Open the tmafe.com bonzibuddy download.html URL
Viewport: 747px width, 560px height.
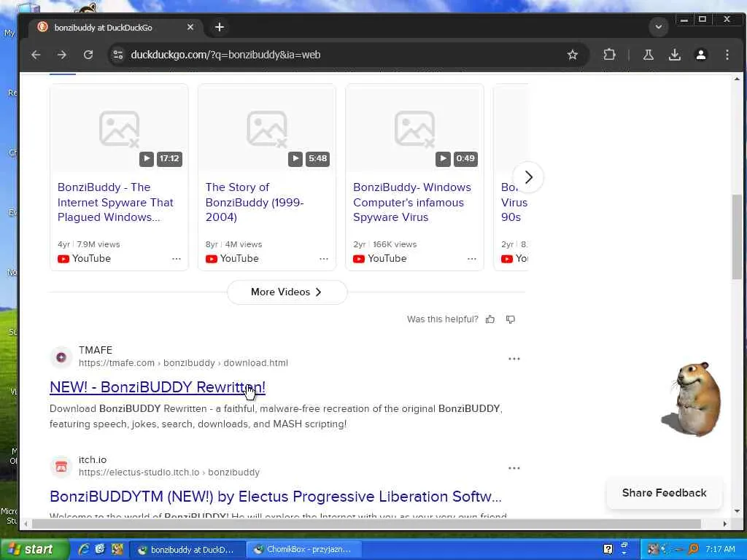pyautogui.click(x=183, y=363)
